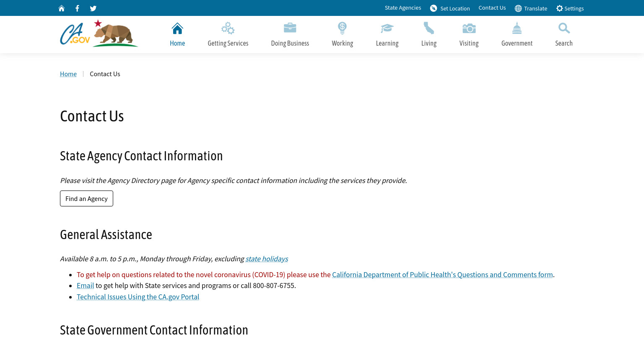This screenshot has width=644, height=345.
Task: Open the Doing Business menu item
Action: click(x=290, y=43)
